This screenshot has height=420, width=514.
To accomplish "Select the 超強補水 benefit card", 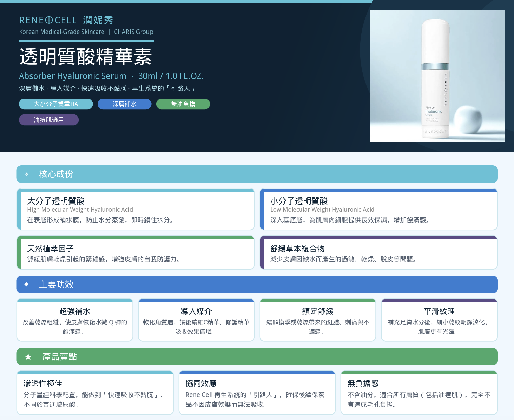I will [75, 320].
